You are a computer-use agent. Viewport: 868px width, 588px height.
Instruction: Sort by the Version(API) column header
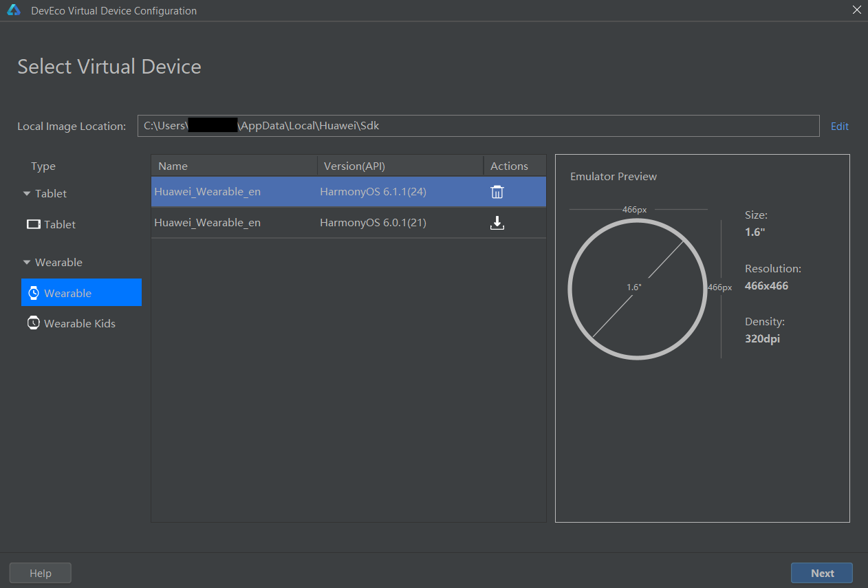coord(400,166)
